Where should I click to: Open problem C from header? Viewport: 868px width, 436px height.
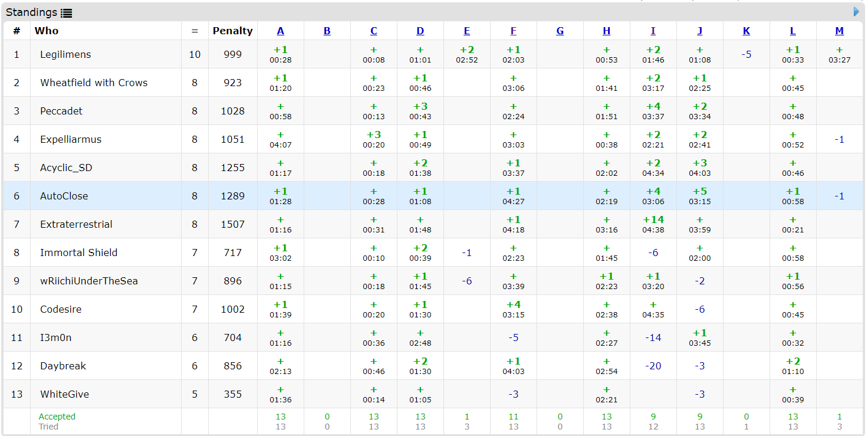pos(373,31)
